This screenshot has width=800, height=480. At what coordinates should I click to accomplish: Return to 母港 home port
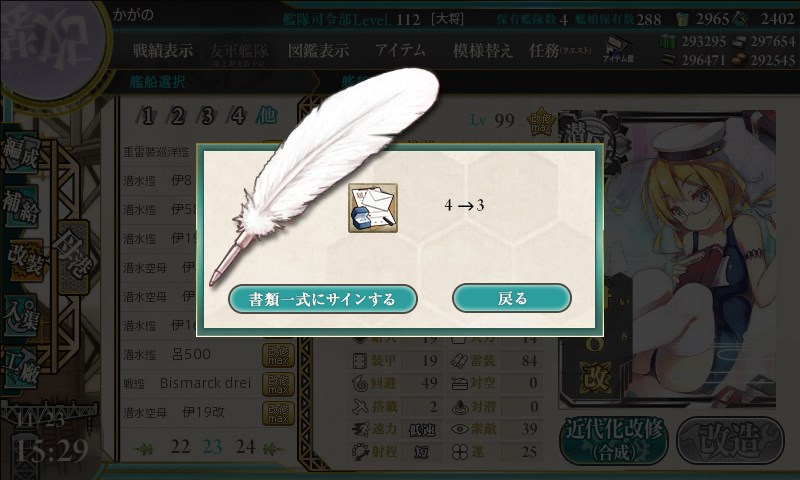tap(74, 258)
